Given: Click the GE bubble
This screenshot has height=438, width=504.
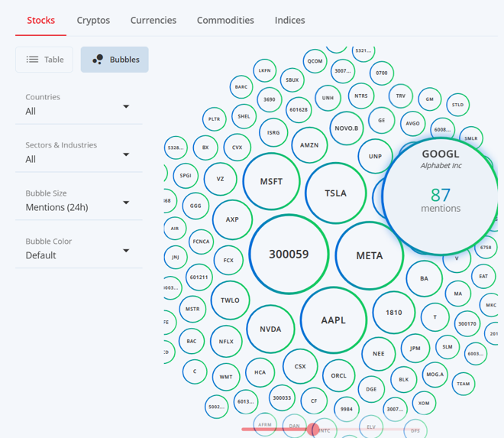Looking at the screenshot, I should click(382, 120).
